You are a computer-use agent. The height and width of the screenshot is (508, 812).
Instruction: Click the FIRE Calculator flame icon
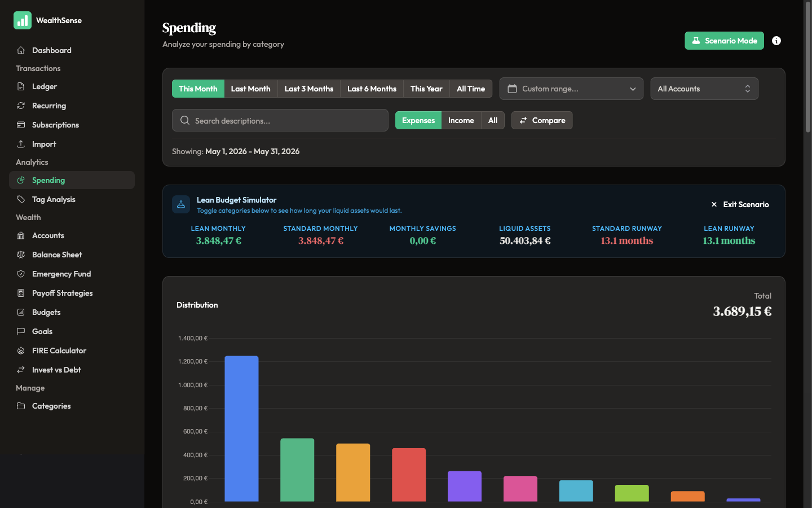(21, 351)
